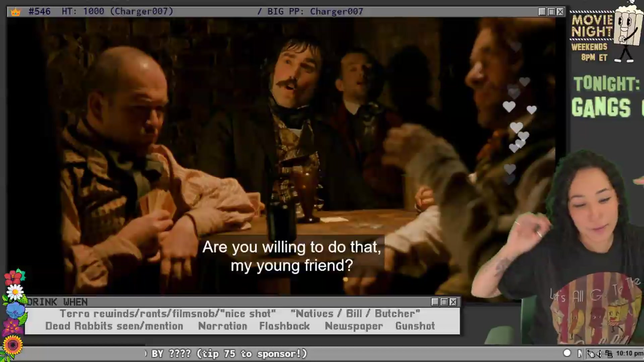Minimize the movie player window
Screen dimensions: 644x362
(542, 12)
